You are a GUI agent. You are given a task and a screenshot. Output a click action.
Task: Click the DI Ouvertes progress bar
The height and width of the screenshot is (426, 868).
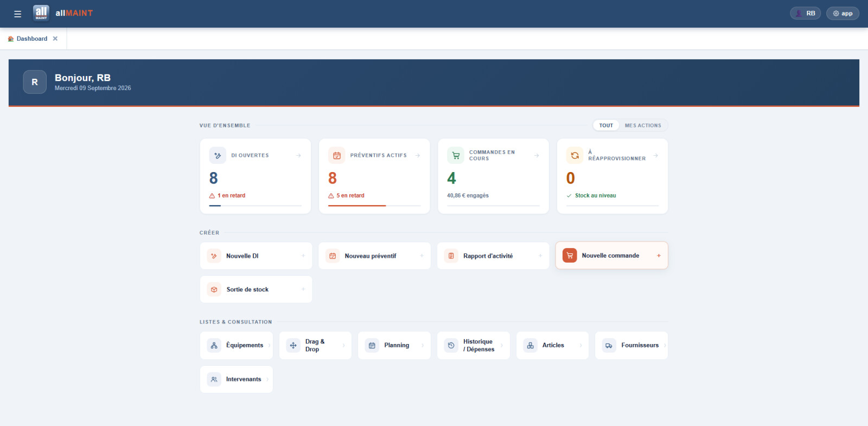256,206
